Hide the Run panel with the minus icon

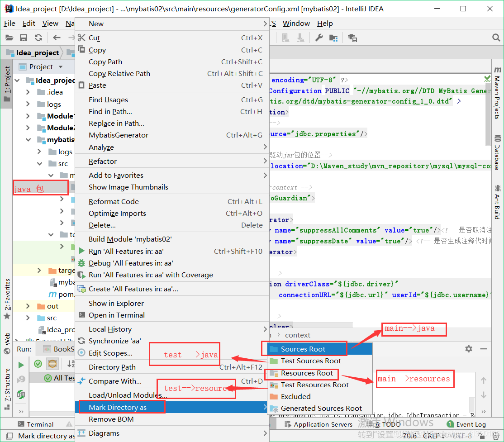coord(484,349)
